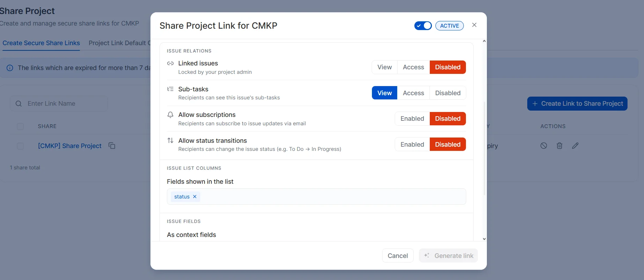644x280 pixels.
Task: Disable Allow status transitions
Action: coord(448,145)
